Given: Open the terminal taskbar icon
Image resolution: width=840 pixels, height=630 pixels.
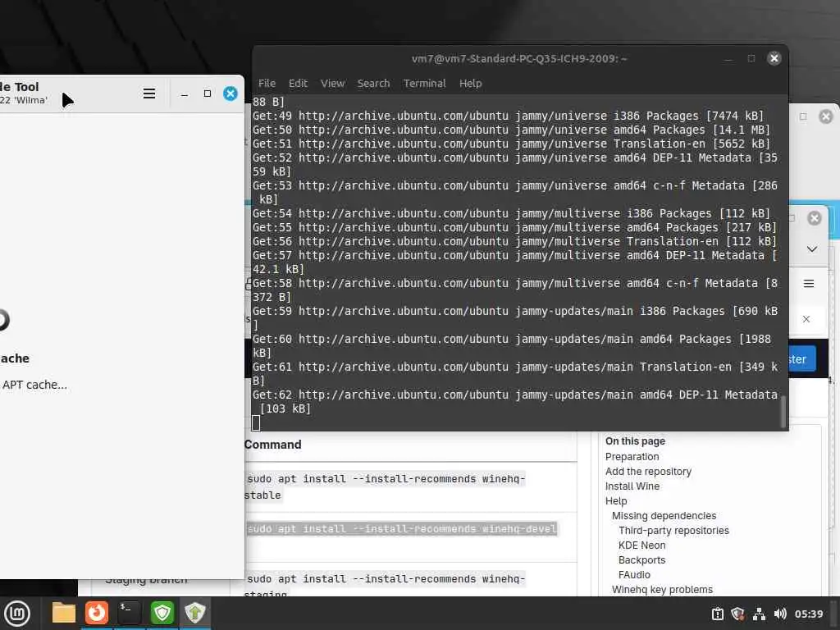Looking at the screenshot, I should [x=129, y=613].
